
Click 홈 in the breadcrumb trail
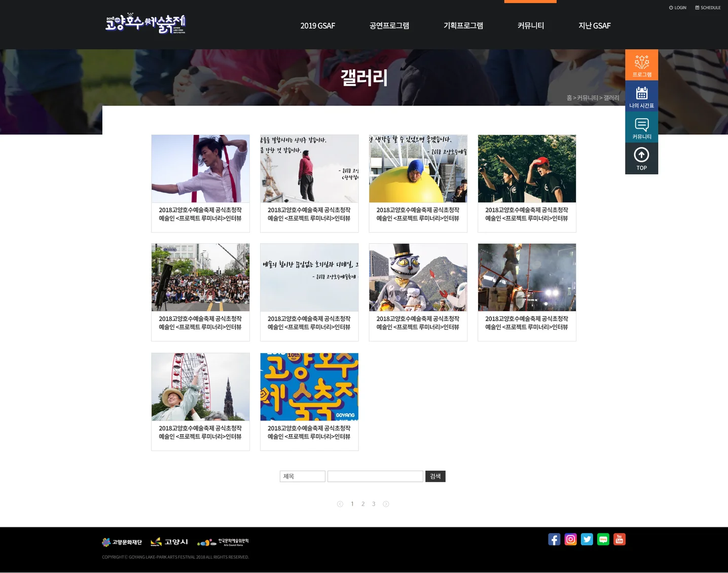pos(569,98)
